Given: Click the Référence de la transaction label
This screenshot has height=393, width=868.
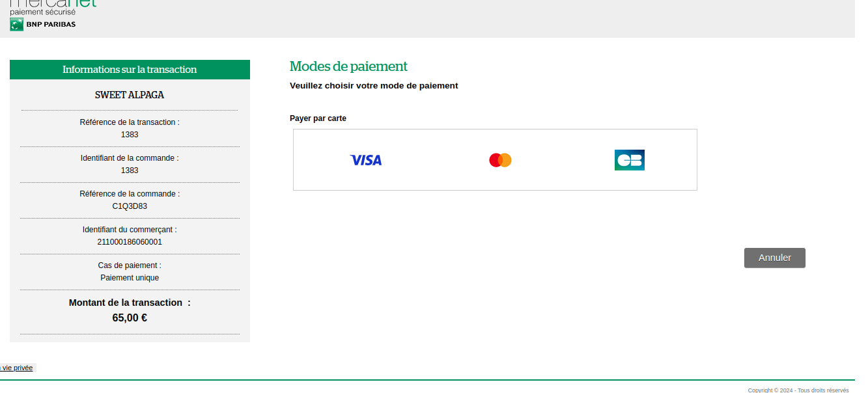Looking at the screenshot, I should click(x=130, y=122).
